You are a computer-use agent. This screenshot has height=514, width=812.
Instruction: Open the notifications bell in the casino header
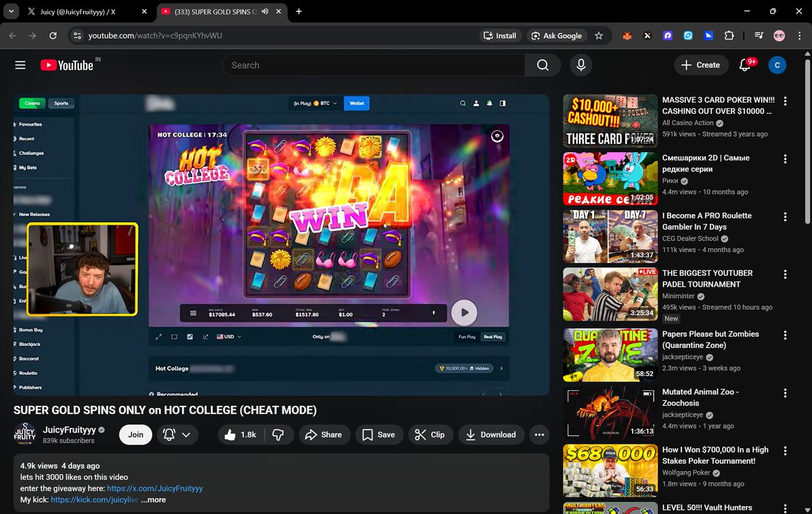[x=489, y=103]
